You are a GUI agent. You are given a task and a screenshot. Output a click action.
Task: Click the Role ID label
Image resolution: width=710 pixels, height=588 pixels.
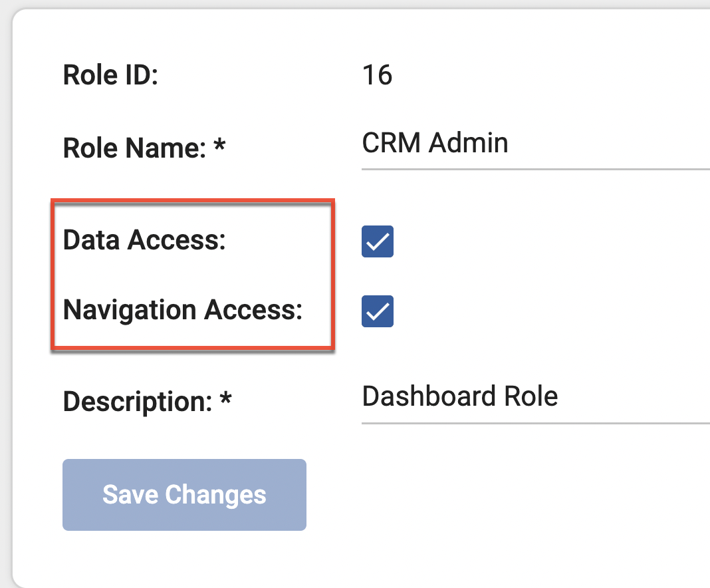coord(110,74)
